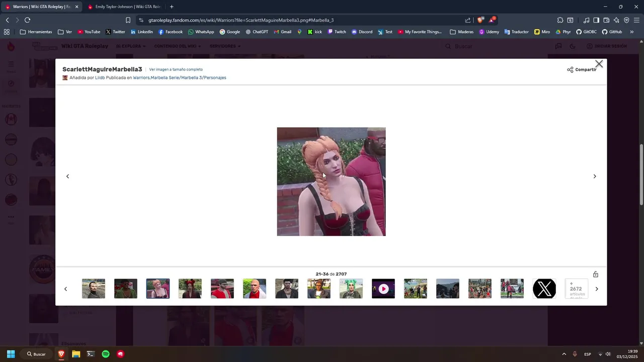Screen dimensions: 644x362
Task: Open the Maderas bookmarks folder
Action: point(461,32)
